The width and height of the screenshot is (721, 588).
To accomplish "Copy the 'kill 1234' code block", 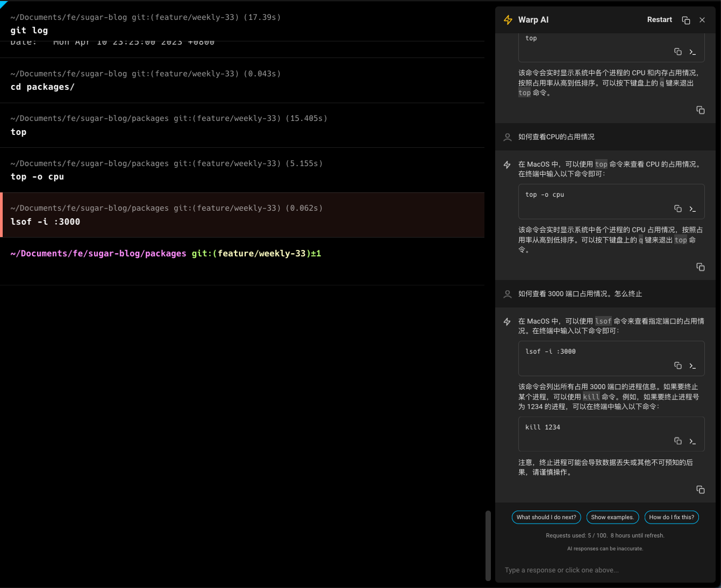I will point(678,441).
